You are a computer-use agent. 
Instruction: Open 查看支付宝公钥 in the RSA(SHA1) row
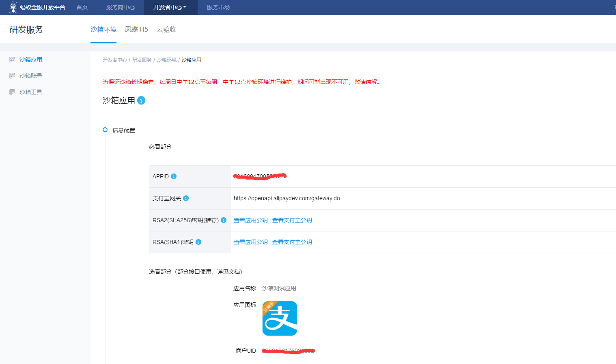292,242
